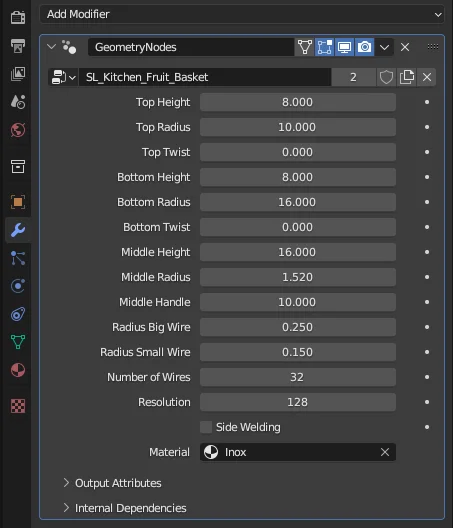Click the animate dot for Side Welding
Screen dimensions: 453x528
[x=427, y=427]
